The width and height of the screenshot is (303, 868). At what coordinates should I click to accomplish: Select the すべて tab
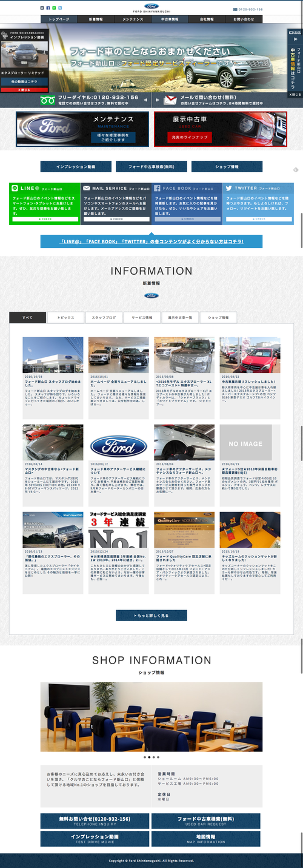coord(28,317)
